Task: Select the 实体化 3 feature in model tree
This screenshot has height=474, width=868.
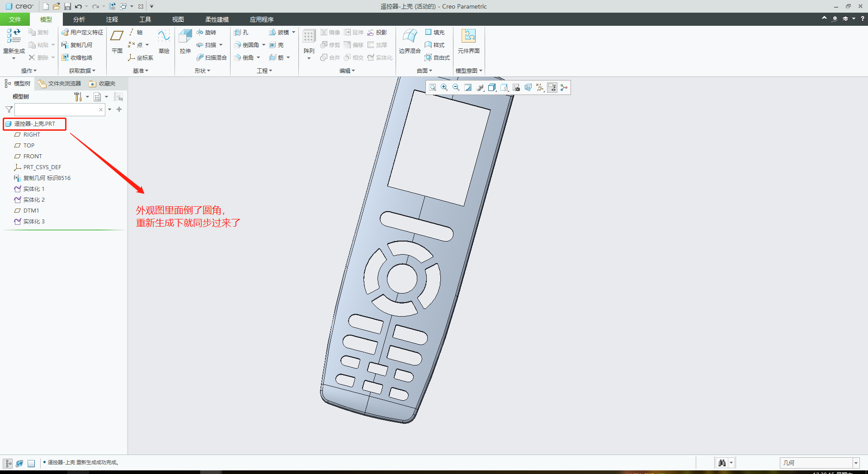Action: pyautogui.click(x=29, y=222)
